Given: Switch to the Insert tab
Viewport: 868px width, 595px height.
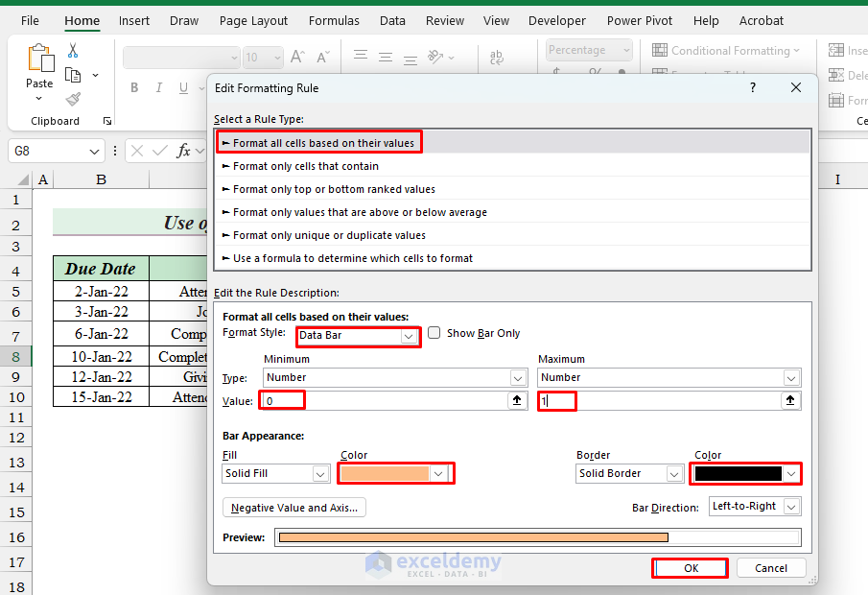Looking at the screenshot, I should (134, 21).
